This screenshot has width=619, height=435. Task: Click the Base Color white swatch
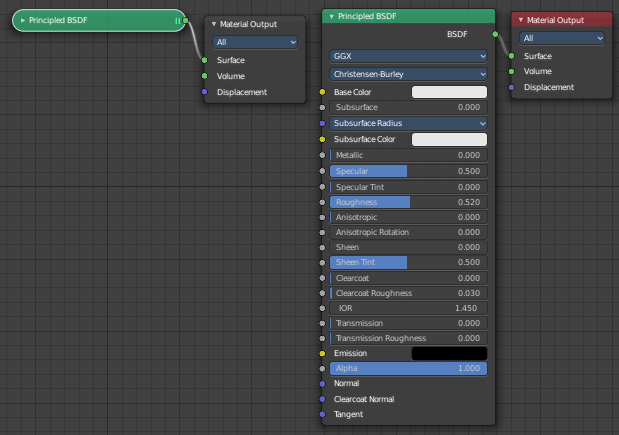449,92
